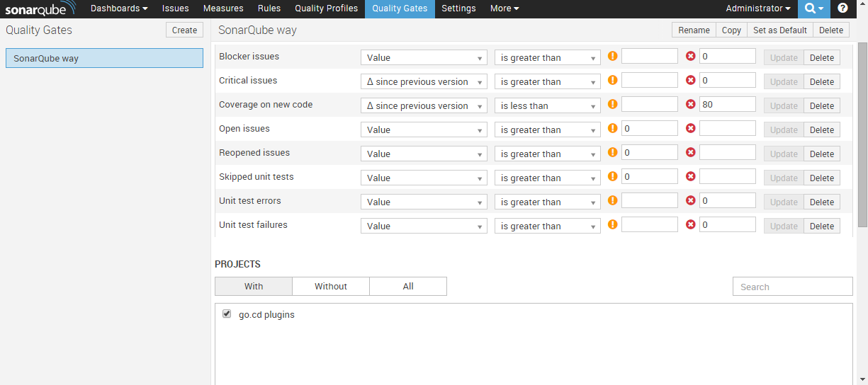The image size is (868, 385).
Task: Select SonarQube way in the gates list
Action: [104, 58]
